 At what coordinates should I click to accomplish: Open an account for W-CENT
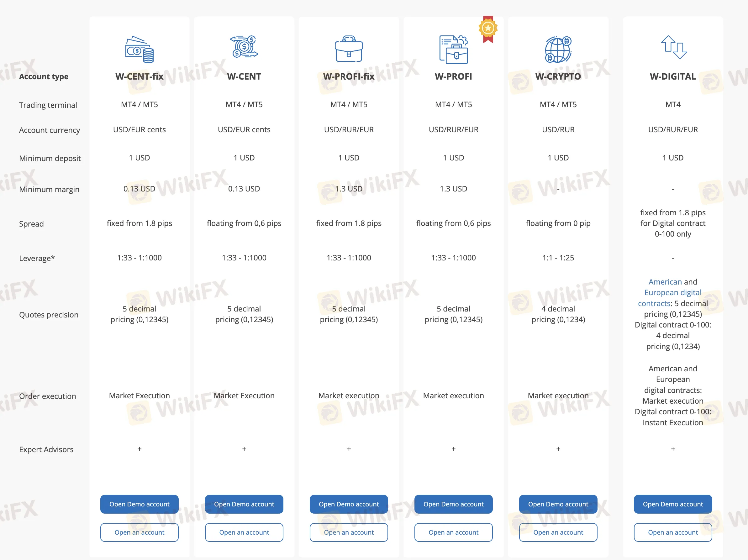(244, 532)
